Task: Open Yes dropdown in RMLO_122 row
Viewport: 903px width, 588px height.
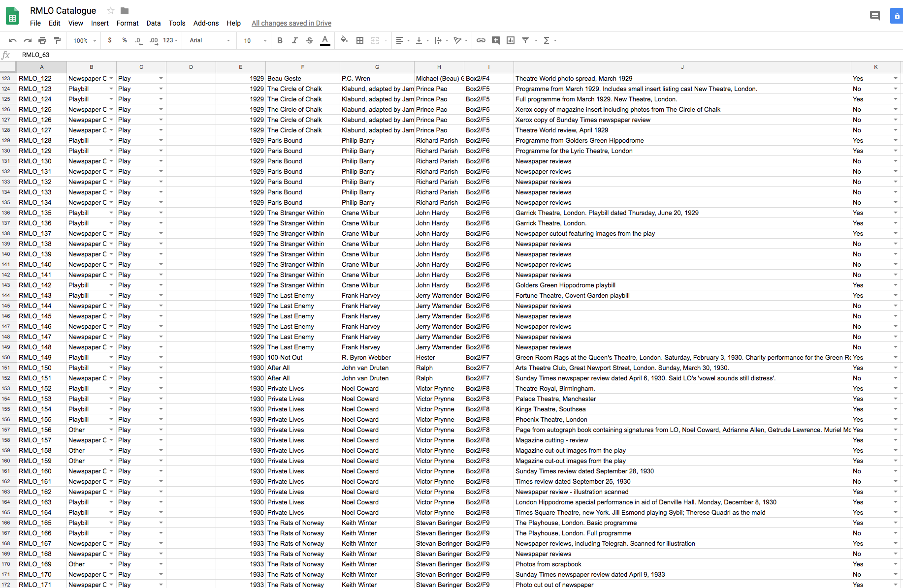Action: [896, 79]
